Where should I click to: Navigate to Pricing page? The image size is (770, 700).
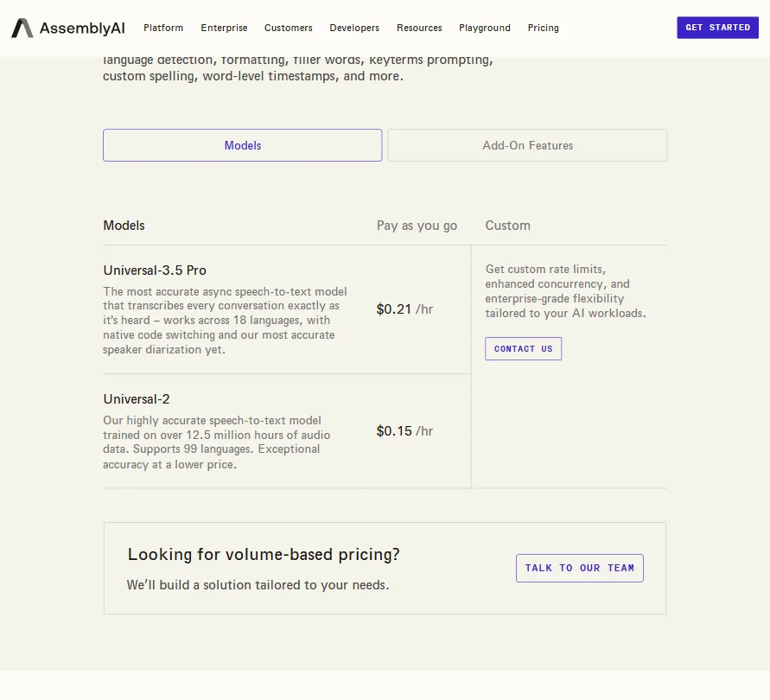(x=543, y=28)
